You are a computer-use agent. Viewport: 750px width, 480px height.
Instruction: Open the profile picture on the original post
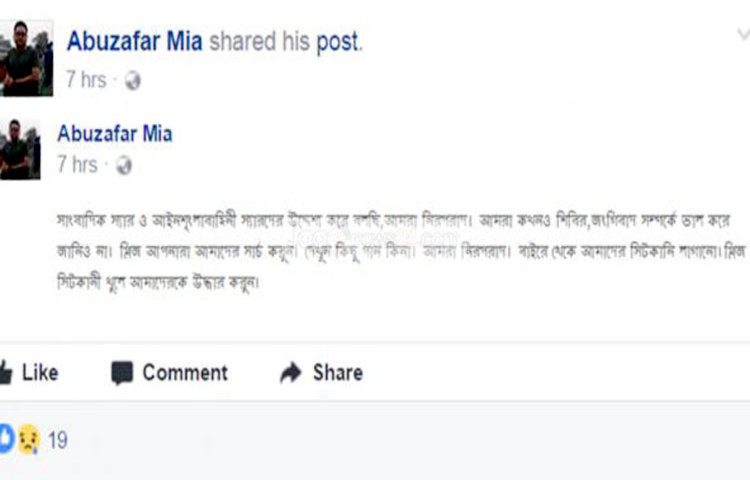coord(20,149)
